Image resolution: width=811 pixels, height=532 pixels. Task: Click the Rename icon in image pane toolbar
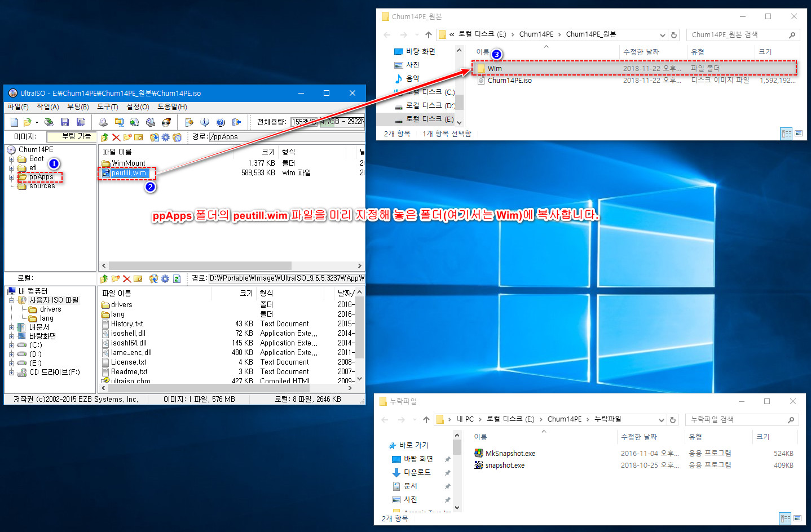click(138, 137)
